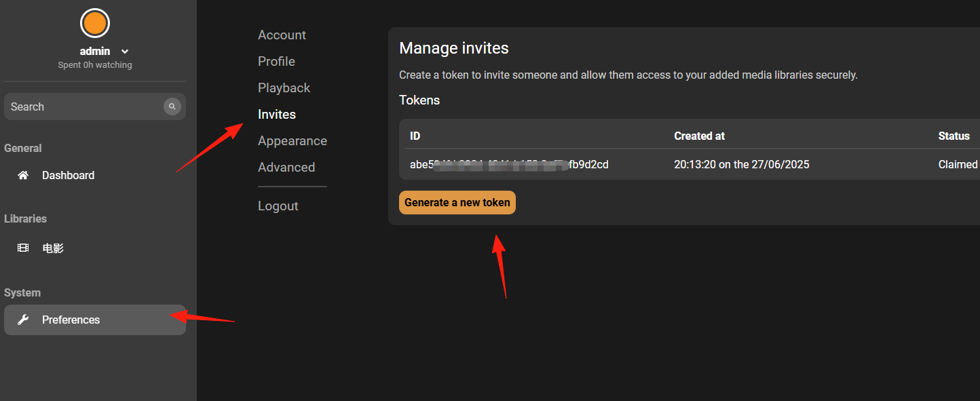Click the magnifier search icon

point(172,107)
